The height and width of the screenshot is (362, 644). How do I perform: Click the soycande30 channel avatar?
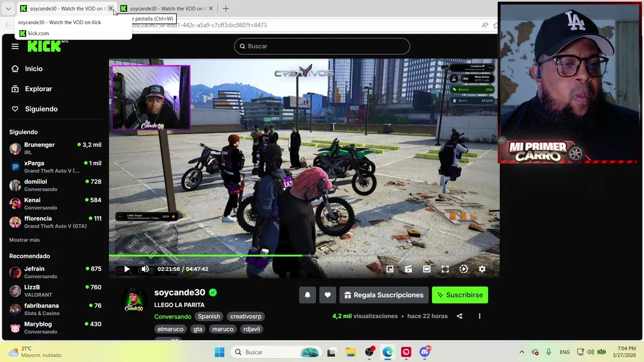[134, 300]
